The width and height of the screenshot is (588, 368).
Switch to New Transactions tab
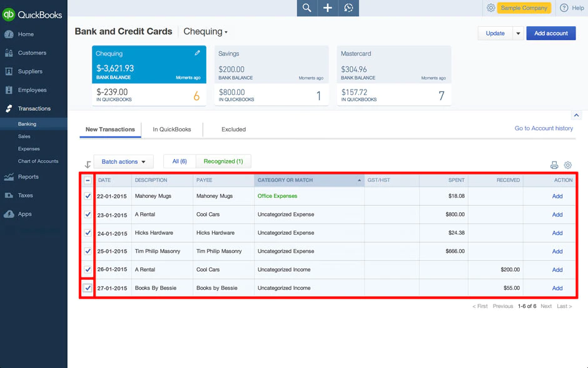(x=110, y=130)
